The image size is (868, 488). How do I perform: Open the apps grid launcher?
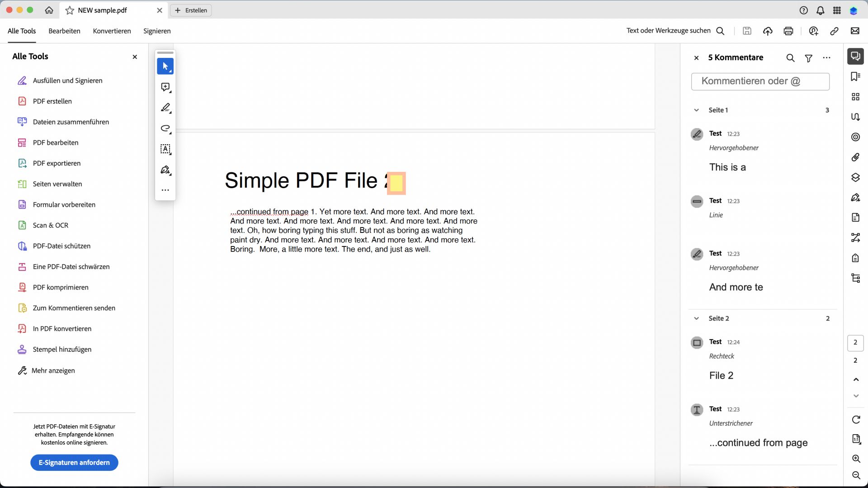[x=837, y=10]
